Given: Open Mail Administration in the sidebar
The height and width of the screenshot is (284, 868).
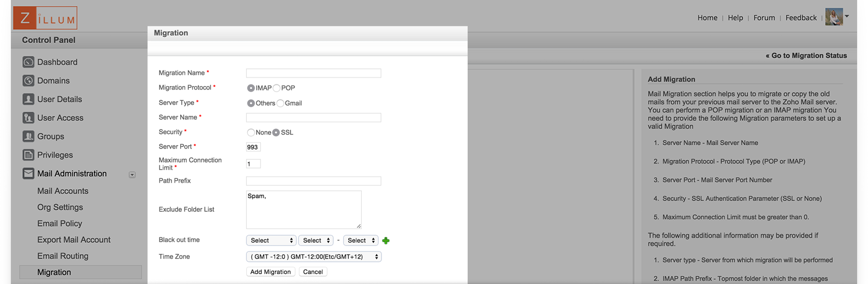Looking at the screenshot, I should point(72,173).
